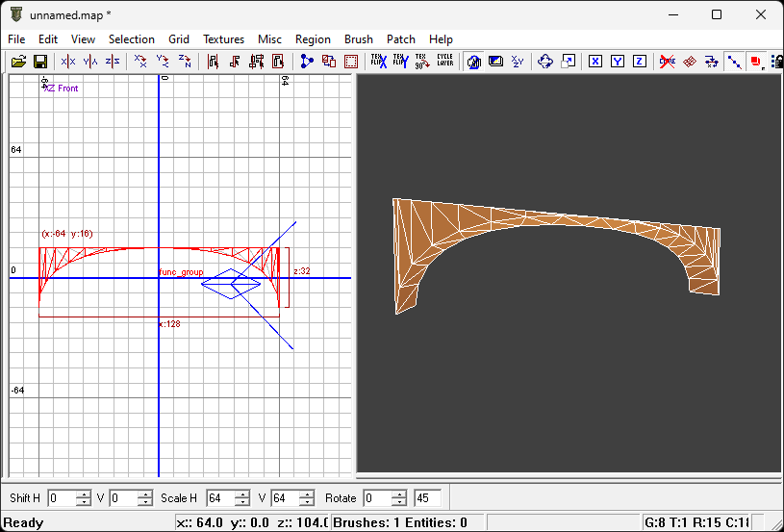Click the Scale V input field
784x532 pixels.
[284, 498]
